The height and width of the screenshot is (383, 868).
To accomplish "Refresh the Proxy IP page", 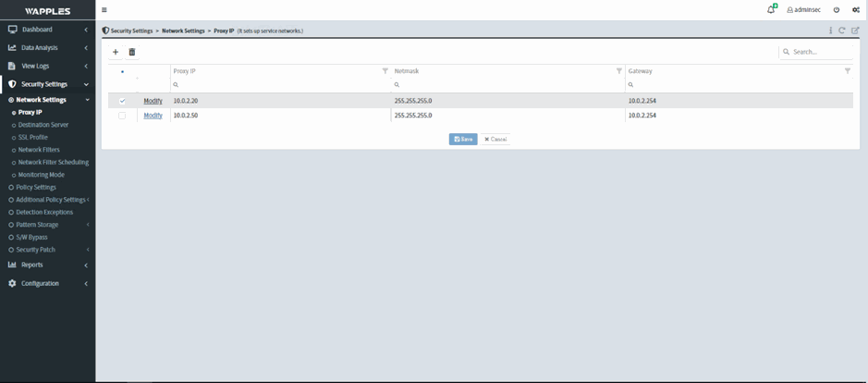I will (x=842, y=31).
